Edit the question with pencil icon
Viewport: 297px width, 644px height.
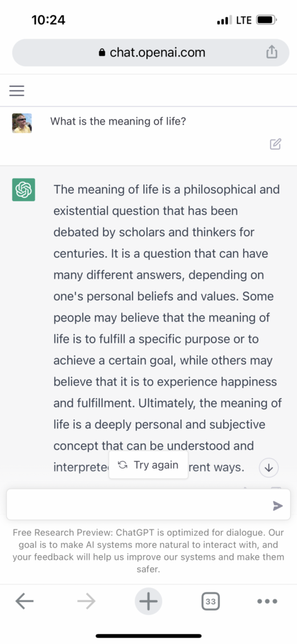276,144
